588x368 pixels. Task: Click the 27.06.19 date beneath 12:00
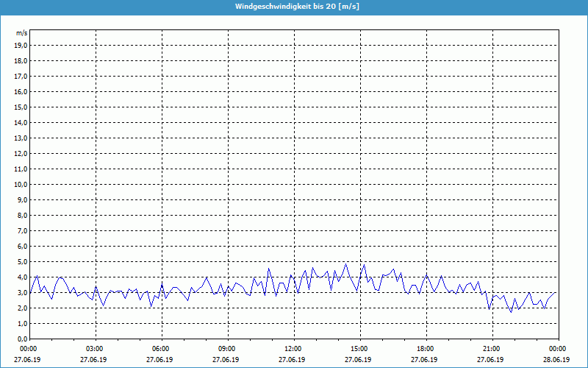click(x=293, y=360)
